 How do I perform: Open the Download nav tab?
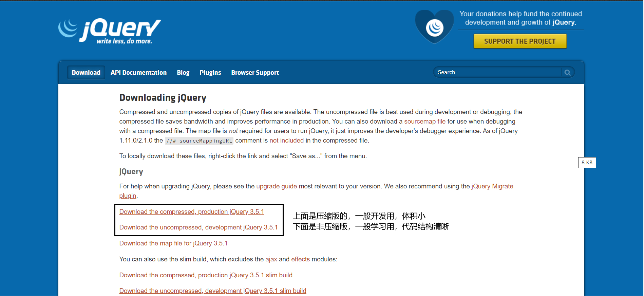pyautogui.click(x=86, y=73)
